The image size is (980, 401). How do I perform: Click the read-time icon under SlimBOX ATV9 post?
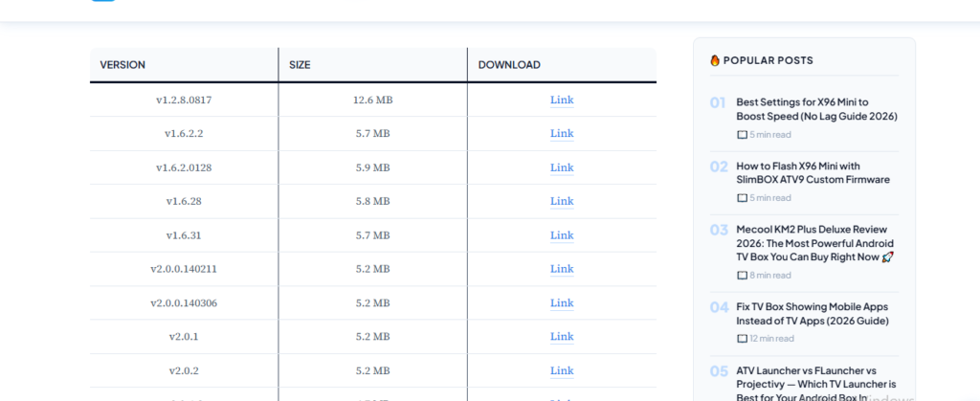742,198
